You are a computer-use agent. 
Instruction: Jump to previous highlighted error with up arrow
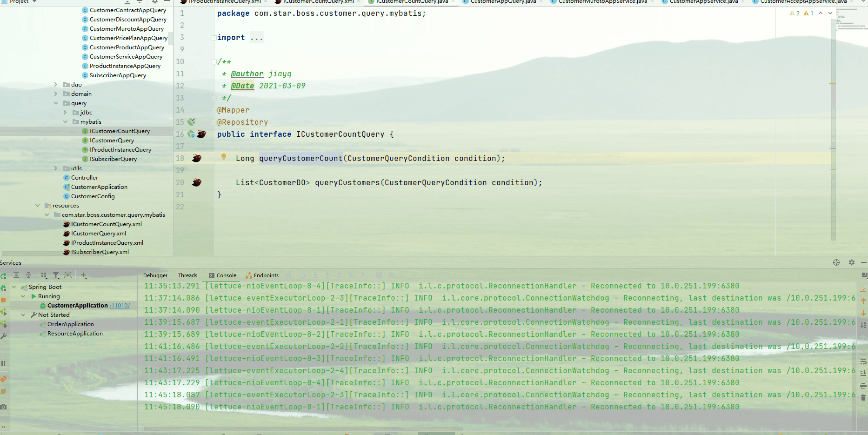click(x=821, y=13)
